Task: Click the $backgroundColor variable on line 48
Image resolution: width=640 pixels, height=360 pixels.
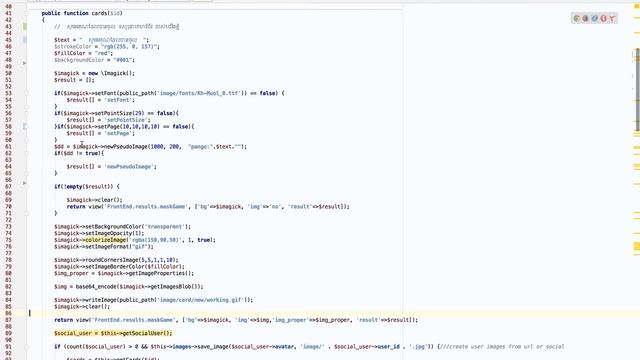Action: [79, 60]
